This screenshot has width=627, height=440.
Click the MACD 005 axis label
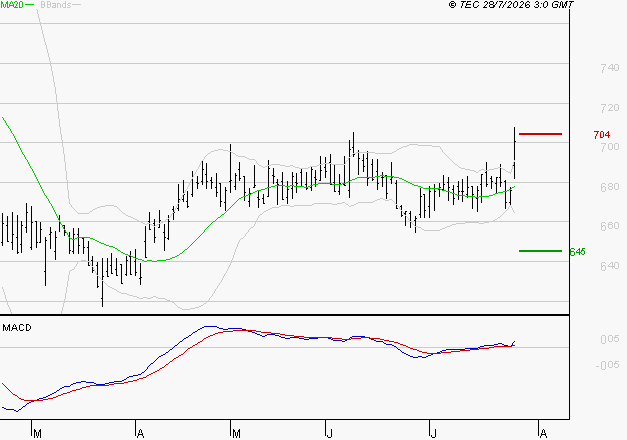(610, 339)
